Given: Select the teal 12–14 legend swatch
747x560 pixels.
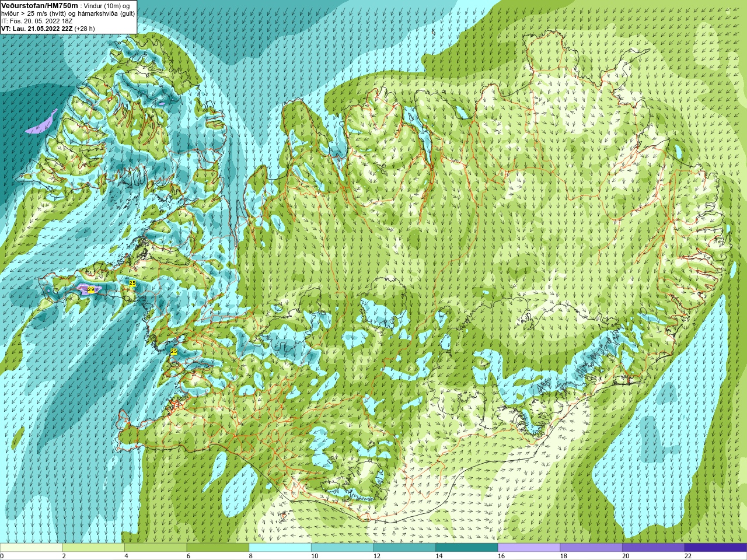Looking at the screenshot, I should click(404, 548).
